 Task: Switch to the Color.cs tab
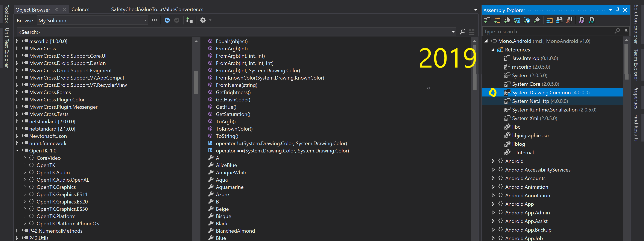point(80,9)
